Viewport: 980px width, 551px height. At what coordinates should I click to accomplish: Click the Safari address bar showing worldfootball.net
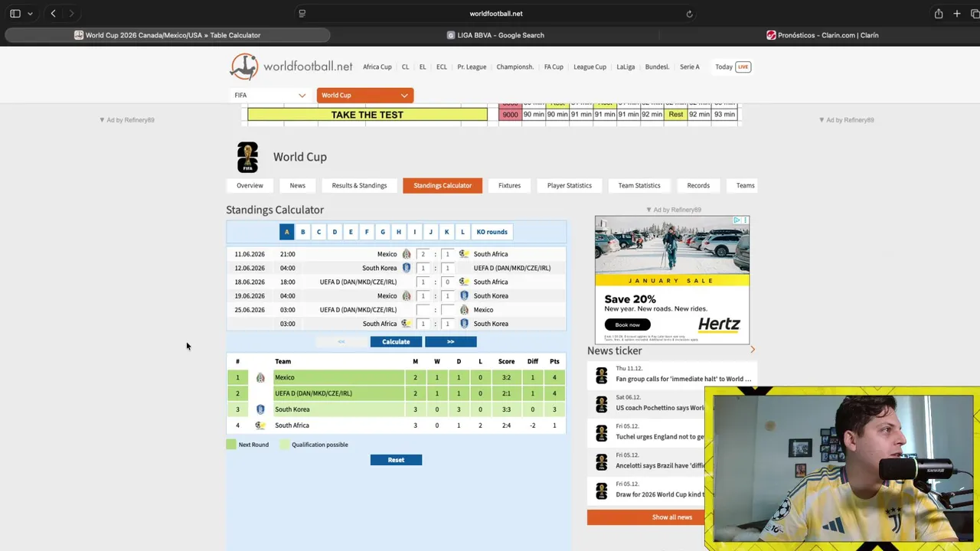(x=495, y=14)
